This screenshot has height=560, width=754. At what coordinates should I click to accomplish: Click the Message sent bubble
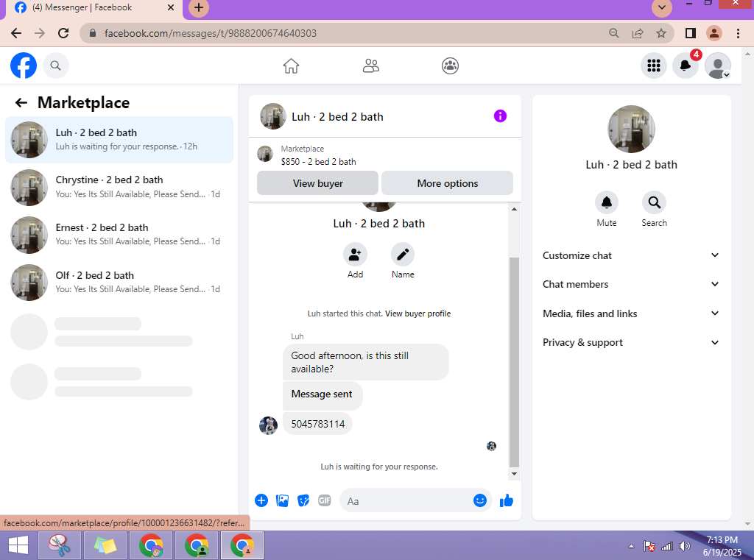[x=323, y=394]
